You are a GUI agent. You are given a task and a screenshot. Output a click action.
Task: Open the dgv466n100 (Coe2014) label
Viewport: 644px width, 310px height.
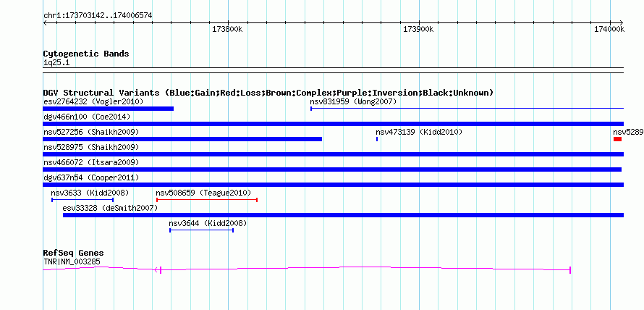point(87,117)
